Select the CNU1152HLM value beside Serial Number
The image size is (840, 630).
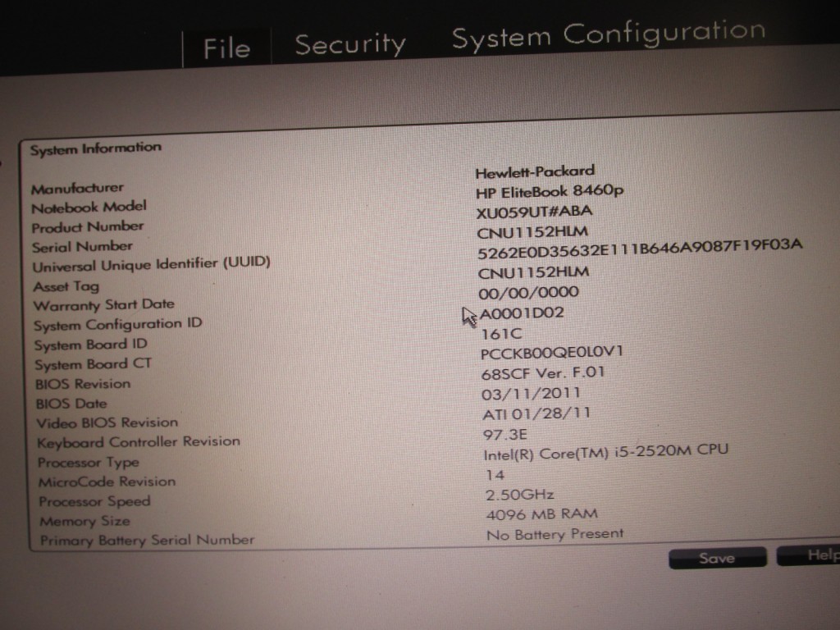pos(532,232)
